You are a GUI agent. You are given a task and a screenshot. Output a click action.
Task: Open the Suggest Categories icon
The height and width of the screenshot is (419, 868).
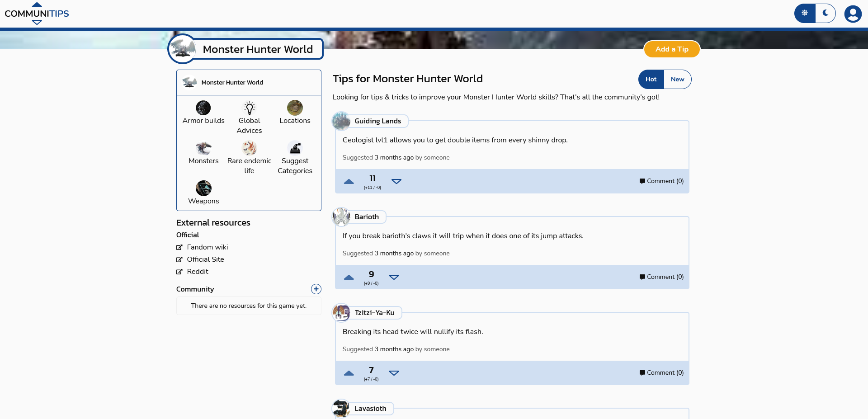click(295, 148)
